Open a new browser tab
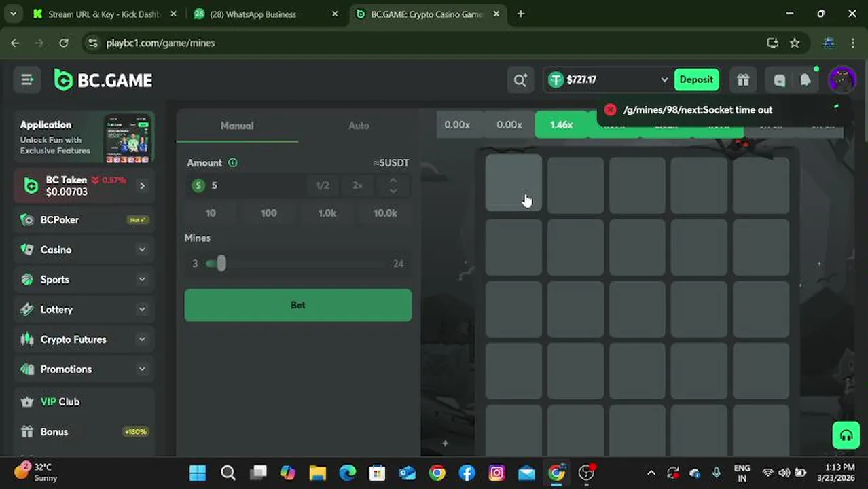This screenshot has height=489, width=868. point(520,14)
